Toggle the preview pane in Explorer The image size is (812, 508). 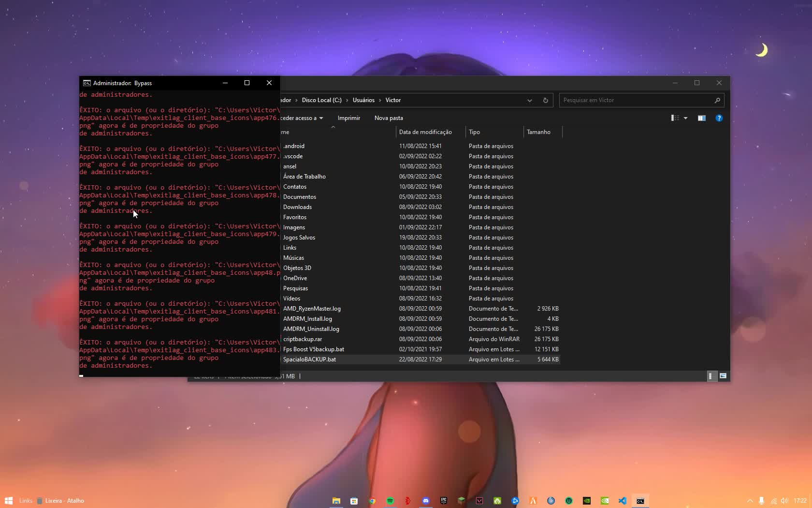[701, 118]
